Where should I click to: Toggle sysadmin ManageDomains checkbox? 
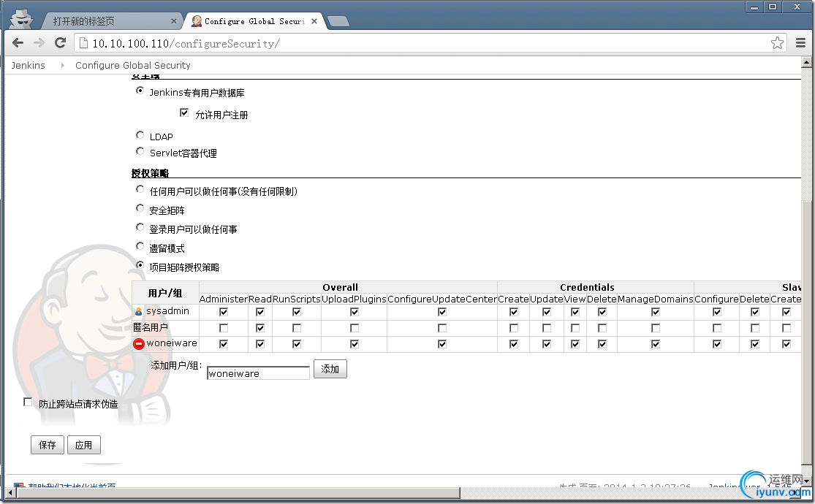[656, 312]
